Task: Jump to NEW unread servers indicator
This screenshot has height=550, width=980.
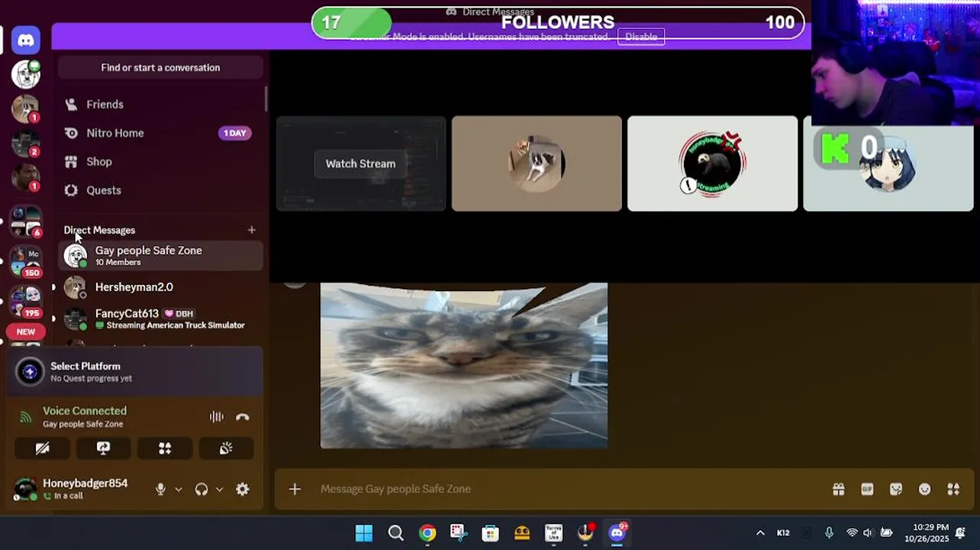Action: (26, 332)
